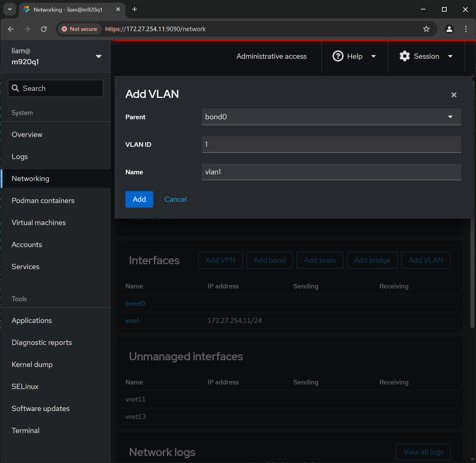Click the Session gear icon
Image resolution: width=476 pixels, height=463 pixels.
404,56
